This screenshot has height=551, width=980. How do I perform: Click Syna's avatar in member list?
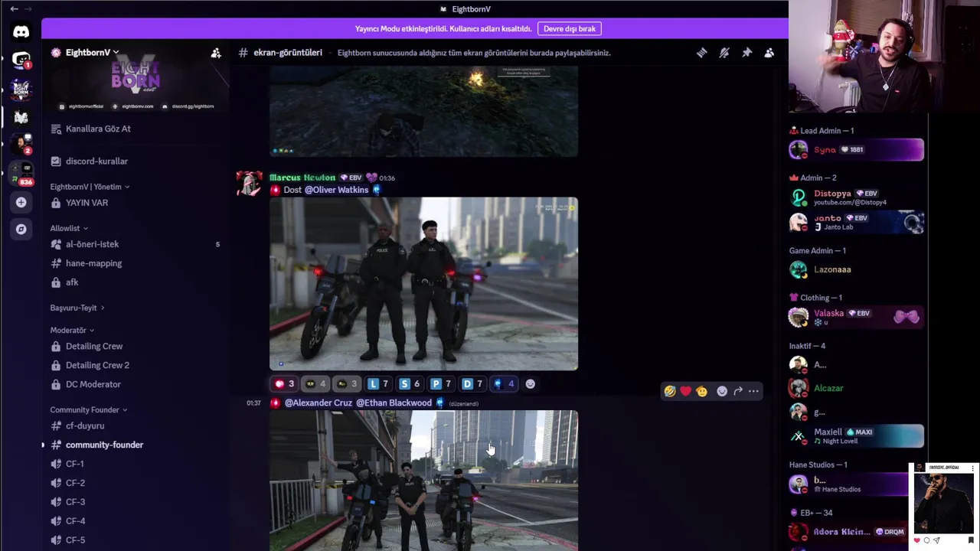tap(799, 150)
